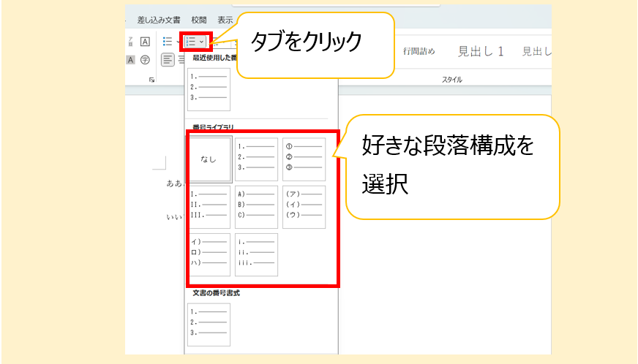
Task: Choose the circled numbers ①②③ list format
Action: pyautogui.click(x=303, y=159)
